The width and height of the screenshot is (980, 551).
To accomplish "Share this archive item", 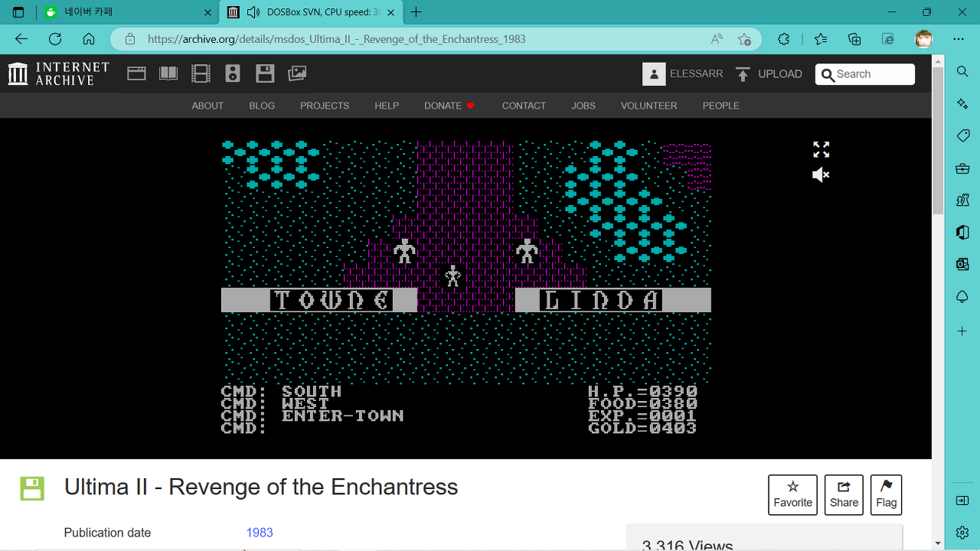I will pyautogui.click(x=844, y=494).
